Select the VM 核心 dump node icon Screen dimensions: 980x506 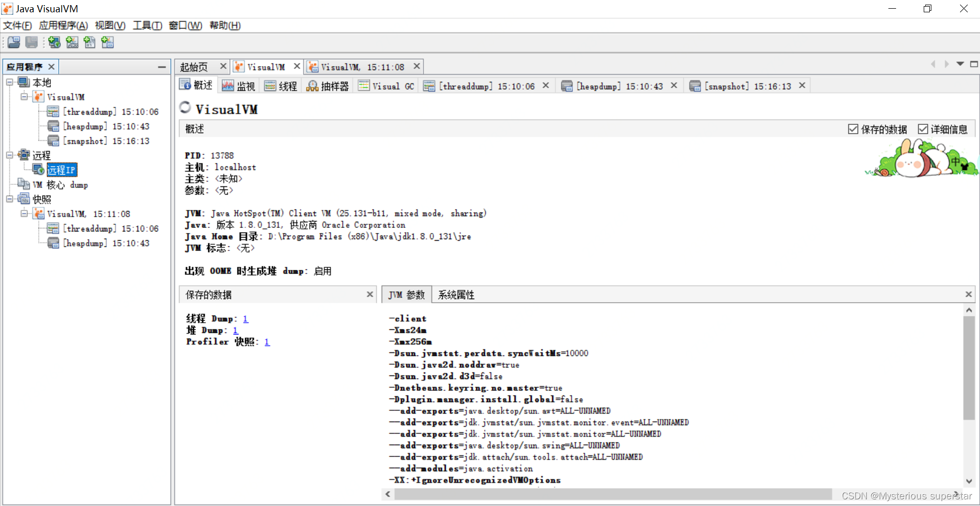[24, 184]
